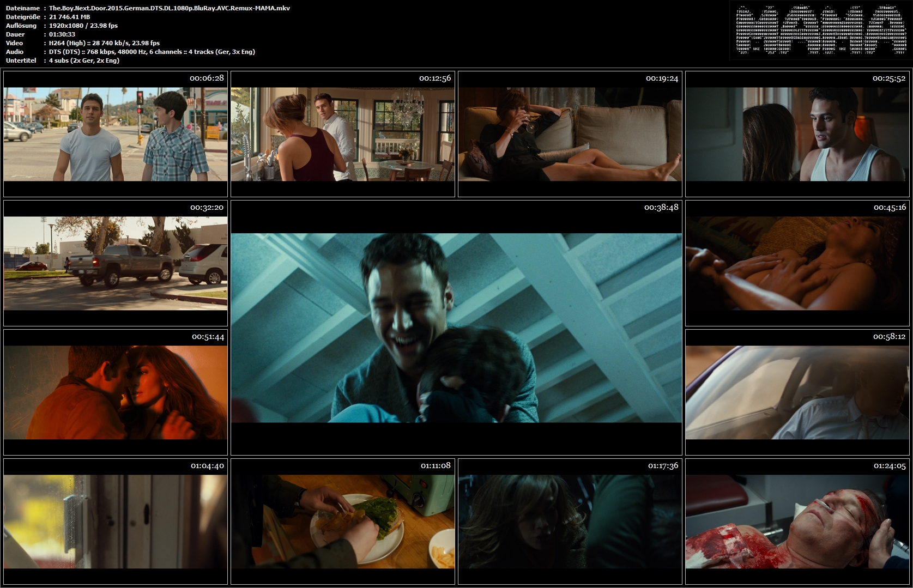This screenshot has height=588, width=913.
Task: Click the frame thumbnail stamped 00:45:16
Action: click(797, 263)
